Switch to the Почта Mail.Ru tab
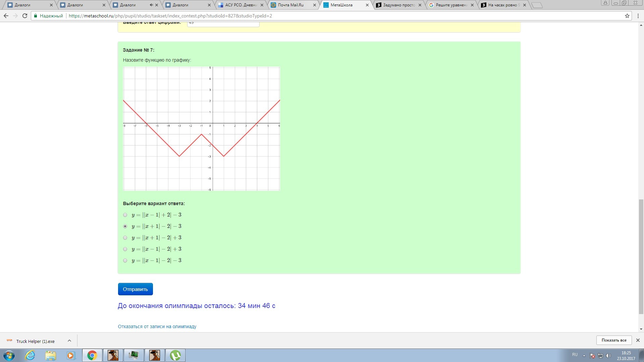The width and height of the screenshot is (644, 362). [x=290, y=5]
